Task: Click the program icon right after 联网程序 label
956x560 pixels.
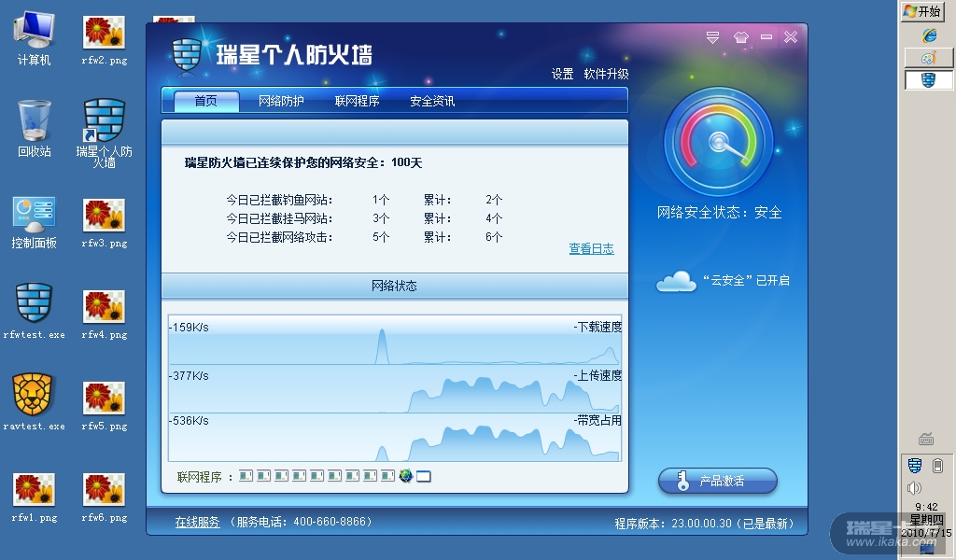Action: (x=246, y=476)
